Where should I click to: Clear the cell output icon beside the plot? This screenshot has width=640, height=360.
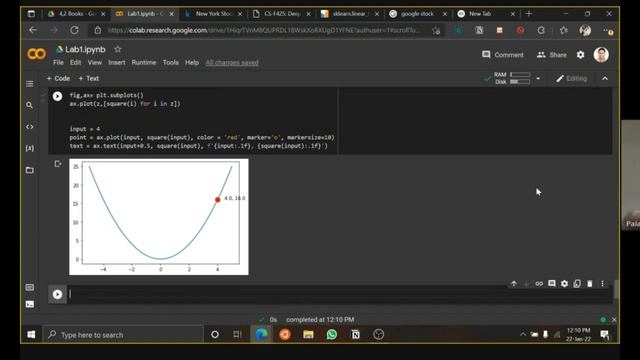(x=58, y=164)
